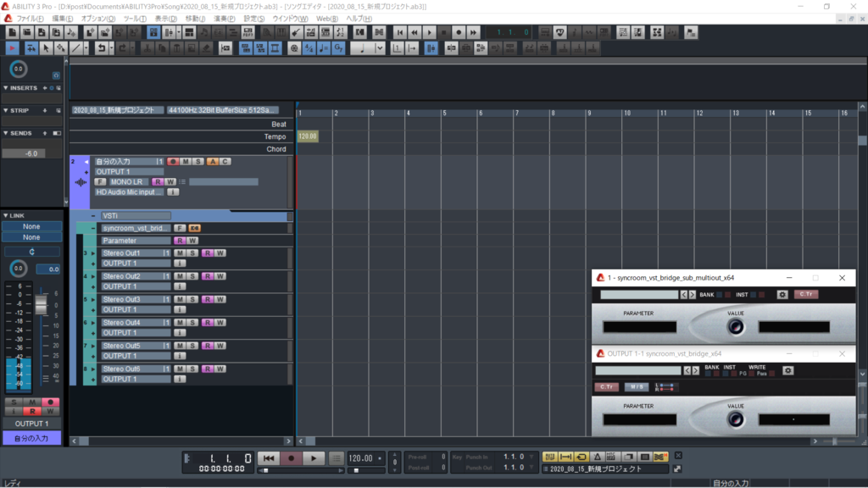Open the mixer view icon
The width and height of the screenshot is (868, 488).
[169, 33]
